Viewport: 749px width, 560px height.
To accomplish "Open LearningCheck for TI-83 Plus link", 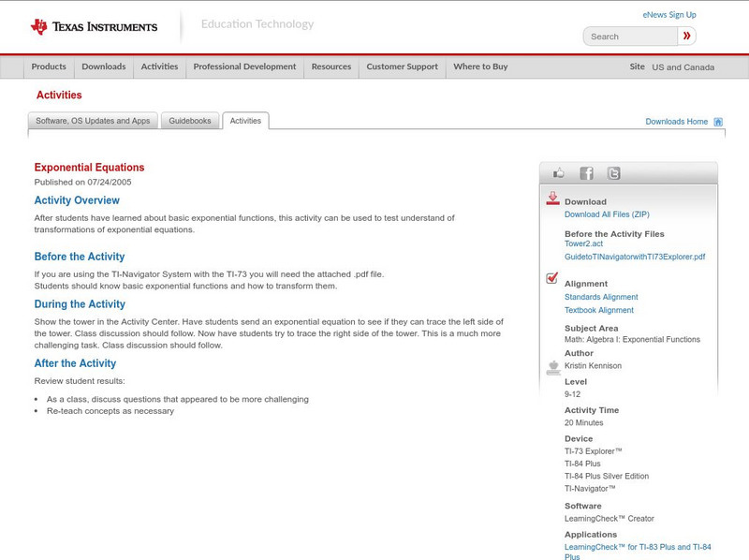I will point(638,552).
